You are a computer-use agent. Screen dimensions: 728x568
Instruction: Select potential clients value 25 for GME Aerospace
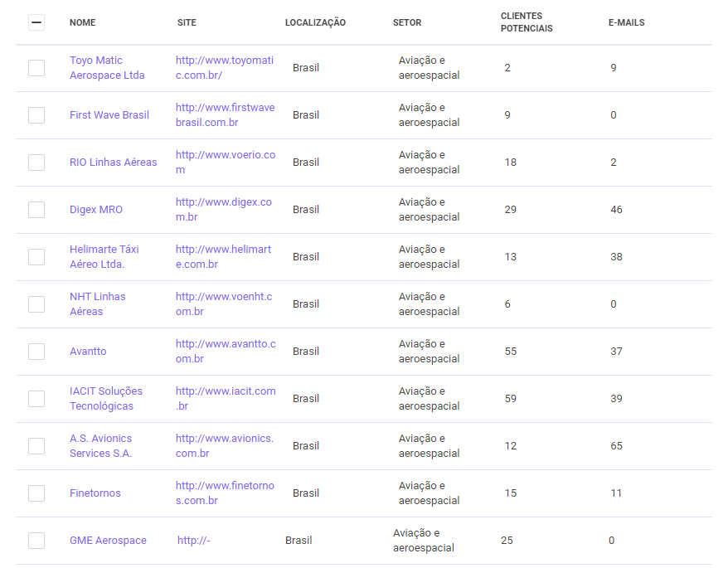coord(507,541)
